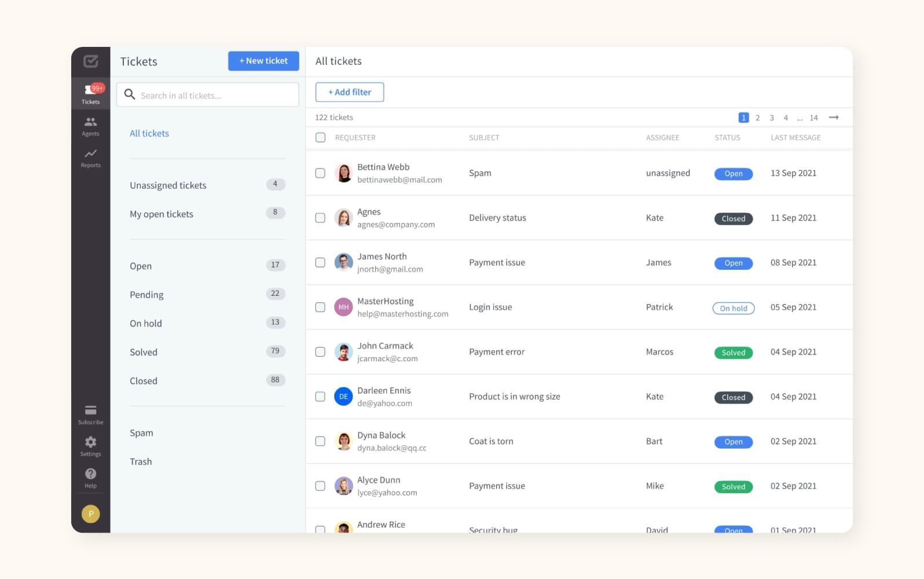
Task: Sort by the REQUESTER column header
Action: tap(355, 138)
